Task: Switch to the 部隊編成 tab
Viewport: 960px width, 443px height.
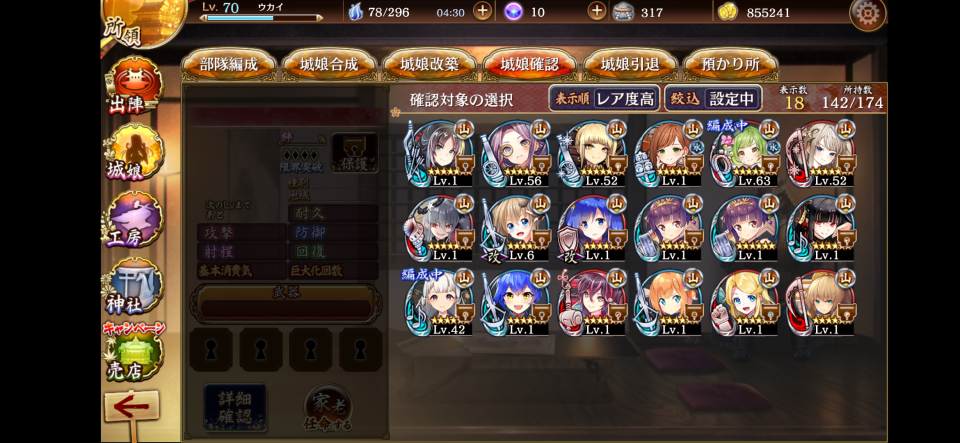Action: point(229,65)
